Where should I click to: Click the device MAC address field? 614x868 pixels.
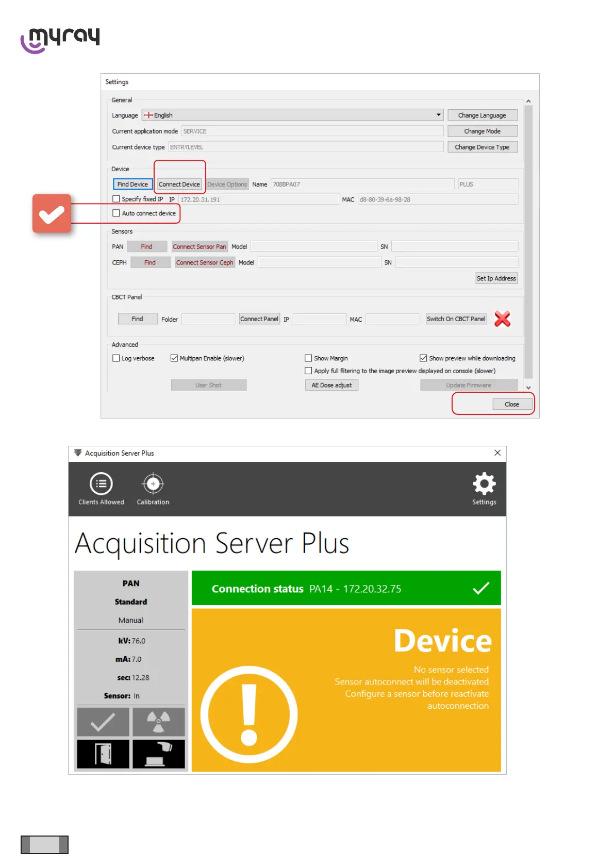(438, 199)
